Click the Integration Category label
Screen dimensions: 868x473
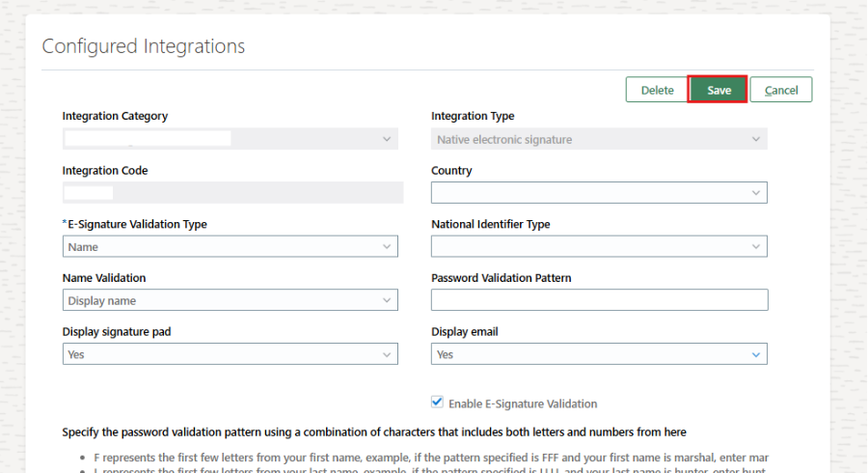(x=115, y=116)
